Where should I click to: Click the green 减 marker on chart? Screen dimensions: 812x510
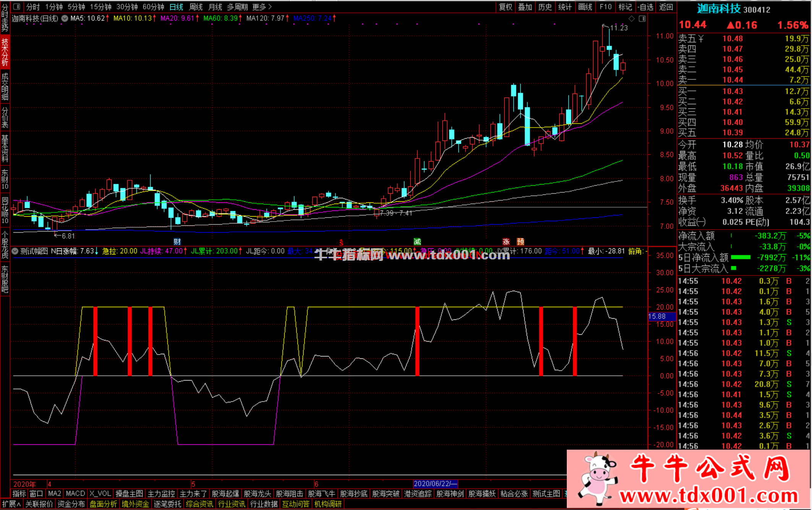click(417, 241)
